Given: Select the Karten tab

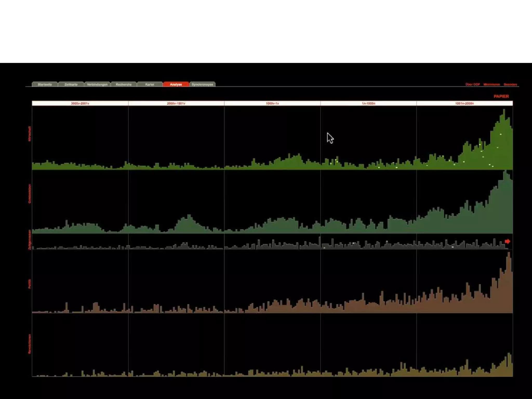Looking at the screenshot, I should coord(150,84).
